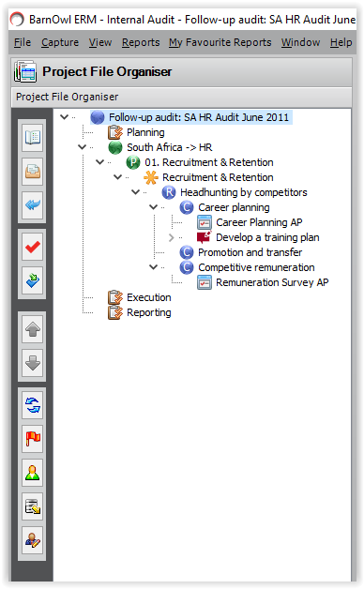The height and width of the screenshot is (589, 364).
Task: Collapse the Career planning node
Action: tap(153, 207)
